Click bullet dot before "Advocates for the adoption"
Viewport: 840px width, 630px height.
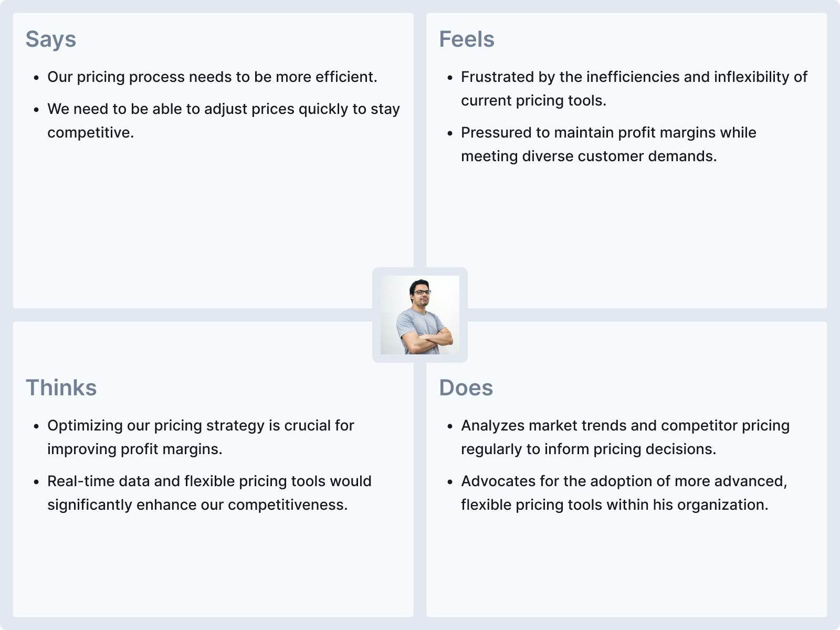450,482
